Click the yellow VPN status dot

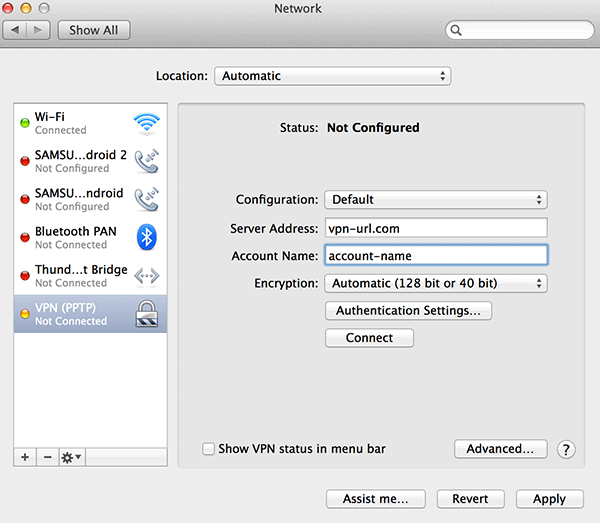click(x=25, y=314)
